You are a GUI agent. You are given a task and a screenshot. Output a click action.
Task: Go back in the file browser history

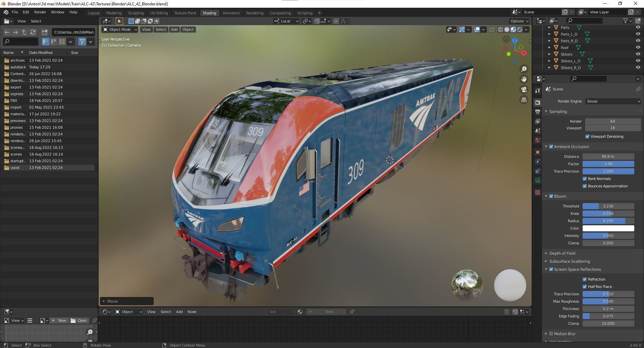(x=7, y=32)
